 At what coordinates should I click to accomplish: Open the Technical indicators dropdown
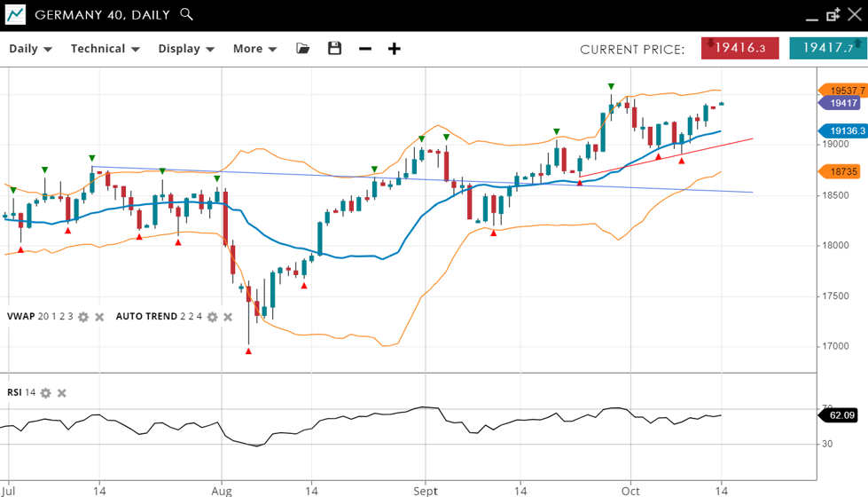point(105,49)
